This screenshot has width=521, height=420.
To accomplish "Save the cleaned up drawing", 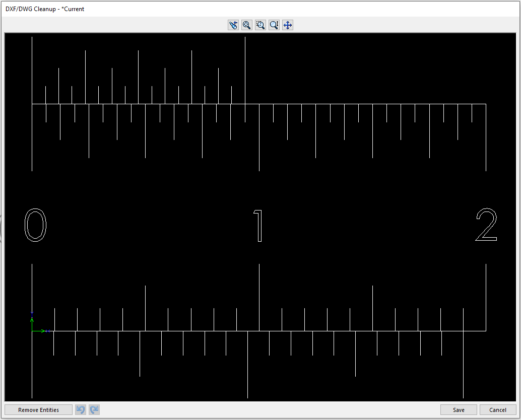I will [458, 409].
